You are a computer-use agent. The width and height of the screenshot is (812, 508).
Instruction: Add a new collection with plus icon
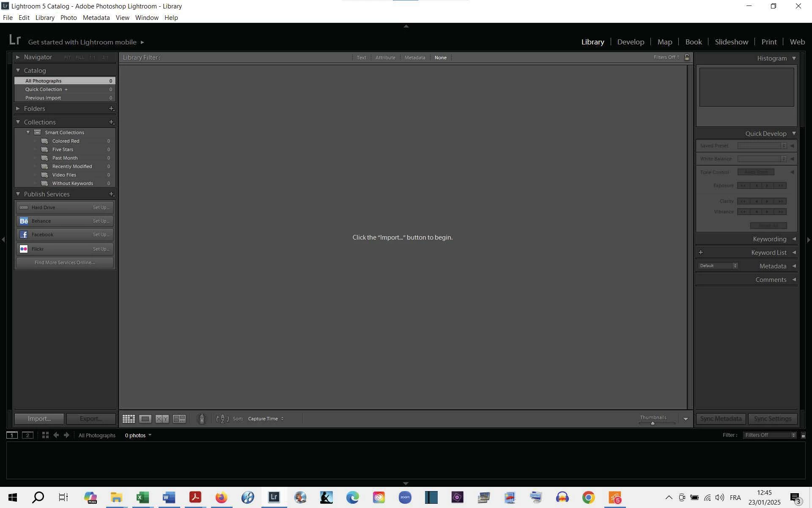[x=111, y=122]
